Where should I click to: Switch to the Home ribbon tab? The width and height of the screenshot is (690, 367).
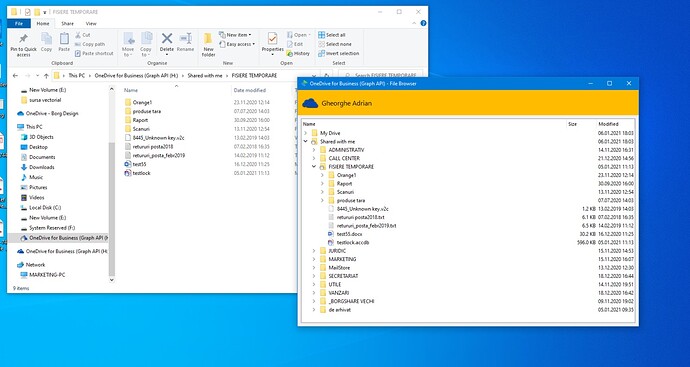(43, 23)
